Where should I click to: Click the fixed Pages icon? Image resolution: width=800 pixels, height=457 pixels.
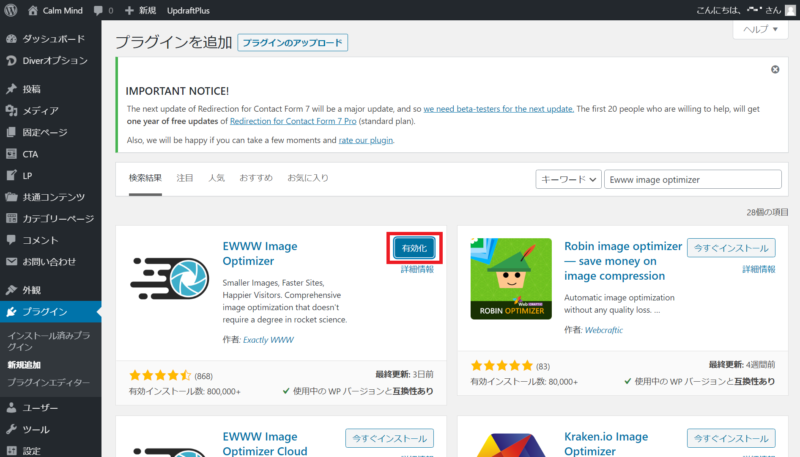coord(11,132)
